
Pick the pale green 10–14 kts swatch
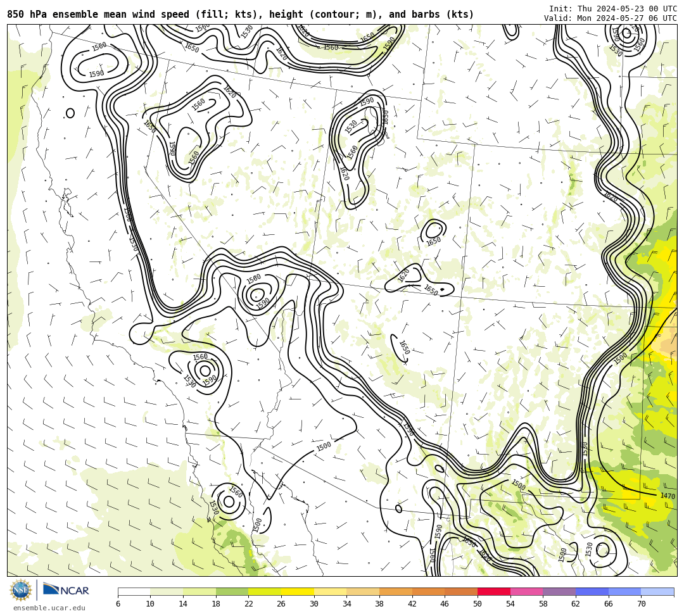pyautogui.click(x=167, y=591)
